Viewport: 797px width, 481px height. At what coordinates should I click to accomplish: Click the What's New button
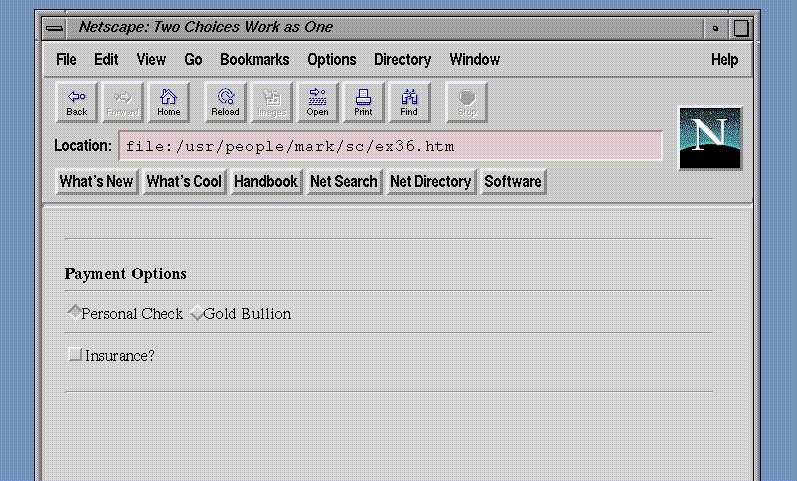(96, 182)
